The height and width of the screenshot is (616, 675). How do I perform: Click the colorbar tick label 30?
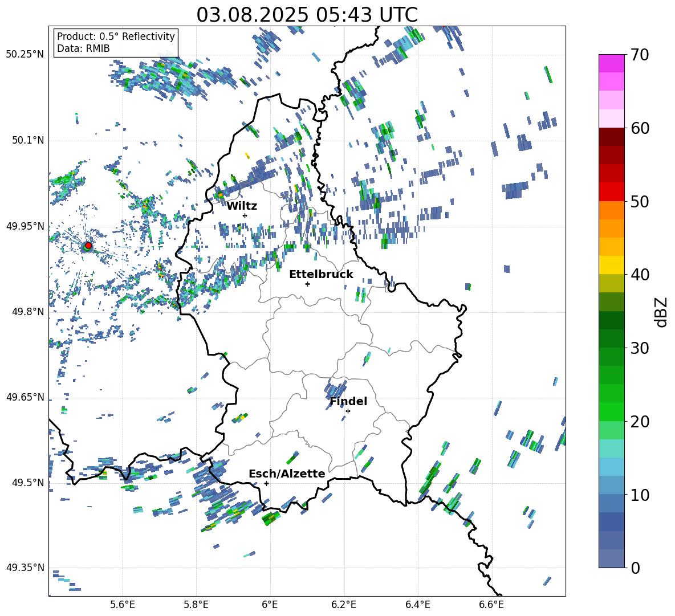pyautogui.click(x=640, y=348)
